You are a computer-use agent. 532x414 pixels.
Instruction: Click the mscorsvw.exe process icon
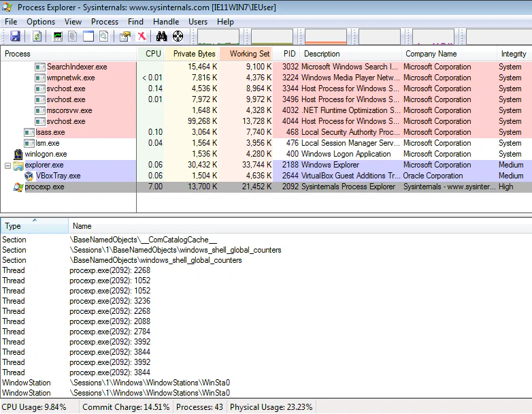(x=40, y=111)
